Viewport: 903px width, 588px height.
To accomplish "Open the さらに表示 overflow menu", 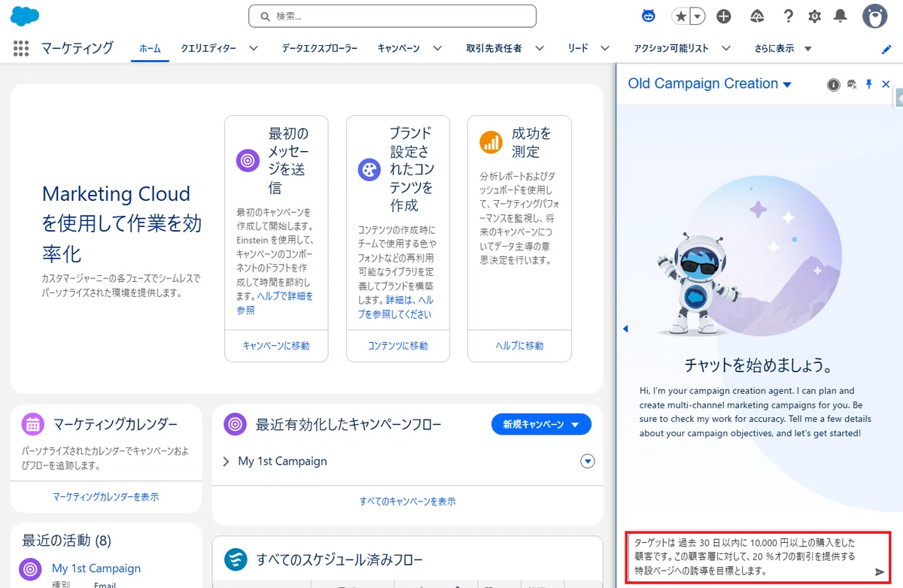I will point(783,48).
